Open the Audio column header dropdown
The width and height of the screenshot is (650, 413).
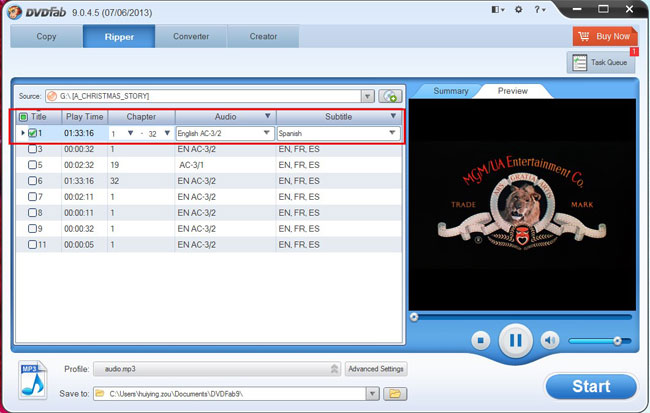pyautogui.click(x=268, y=116)
